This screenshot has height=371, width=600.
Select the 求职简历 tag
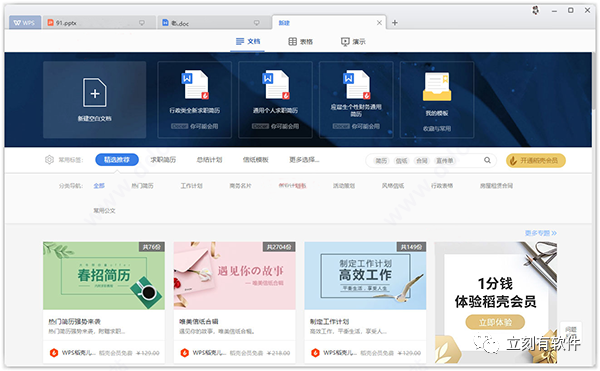coord(163,159)
